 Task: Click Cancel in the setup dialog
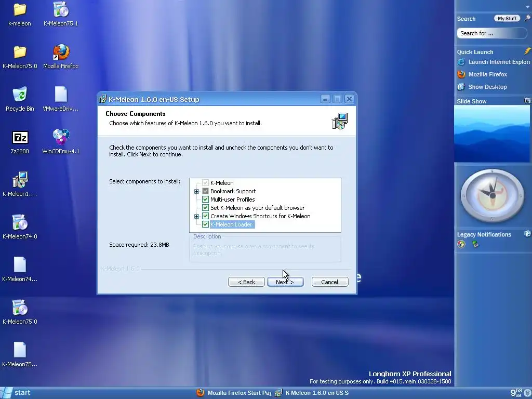tap(330, 282)
